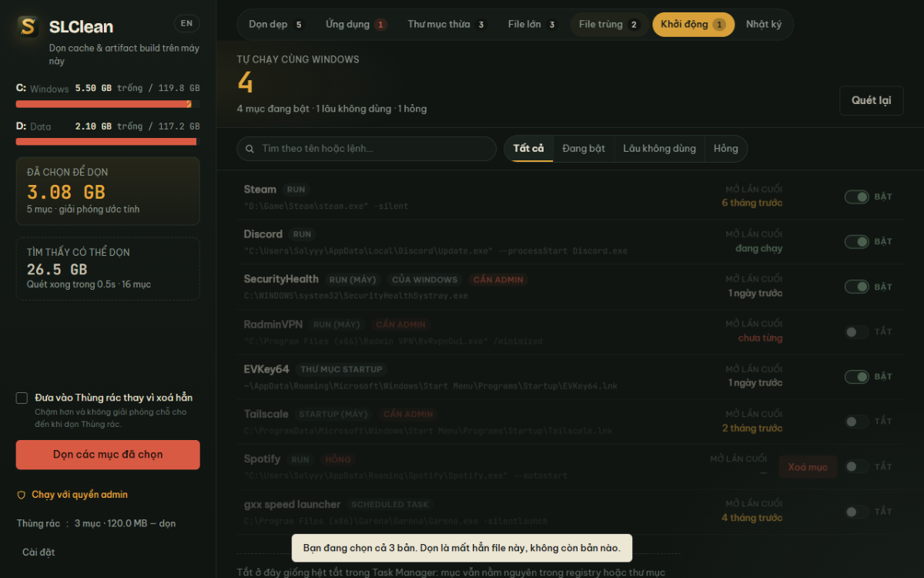Click the Đã chọn để dọn card
Image resolution: width=924 pixels, height=578 pixels.
tap(108, 191)
